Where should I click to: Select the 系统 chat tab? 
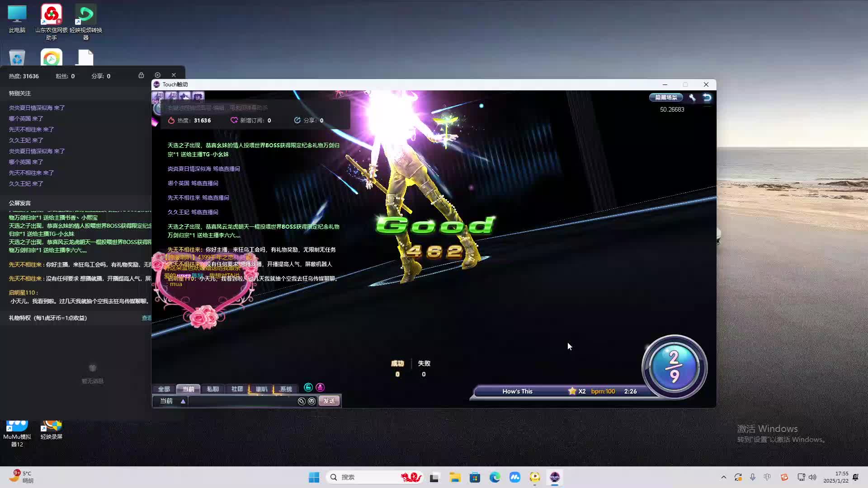tap(286, 389)
